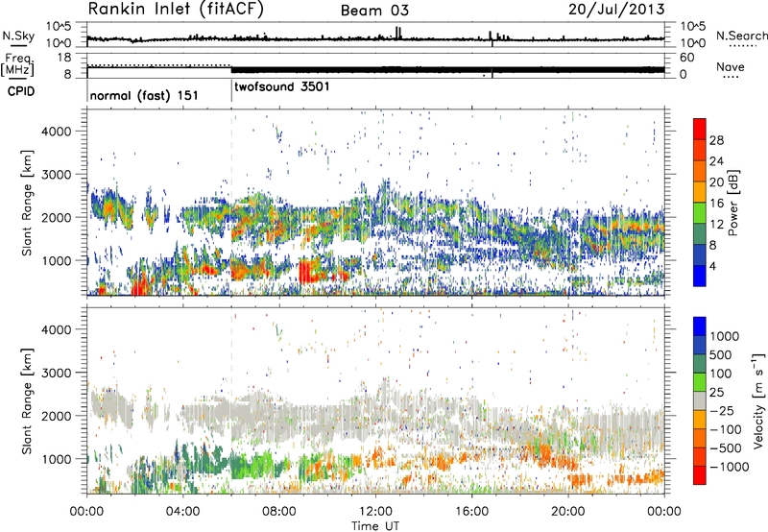Screen dimensions: 768x532
Task: Click the plot title 'Rankin Inlet (fitACF)'
Action: coord(176,10)
